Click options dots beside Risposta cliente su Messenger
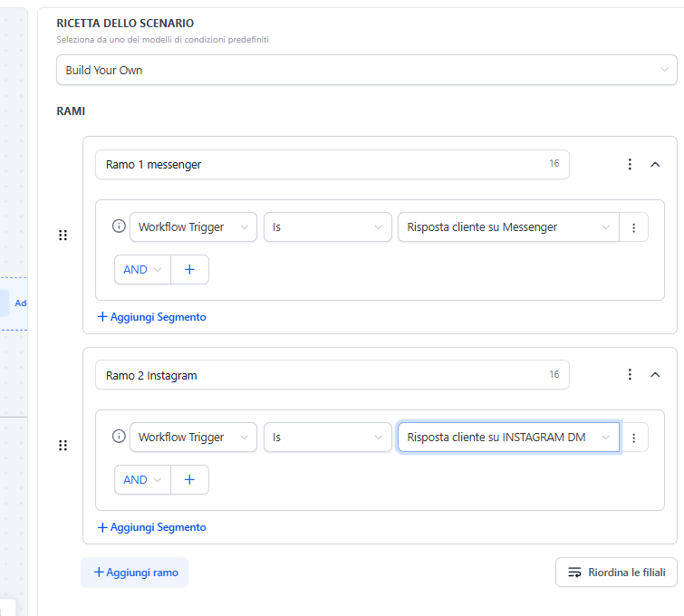Viewport: 684px width, 616px height. [633, 227]
